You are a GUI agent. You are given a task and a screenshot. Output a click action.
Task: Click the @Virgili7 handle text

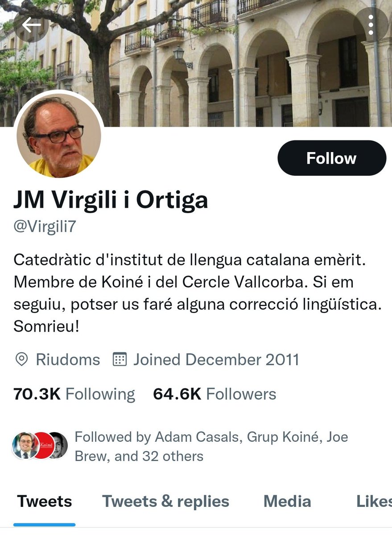pyautogui.click(x=45, y=226)
